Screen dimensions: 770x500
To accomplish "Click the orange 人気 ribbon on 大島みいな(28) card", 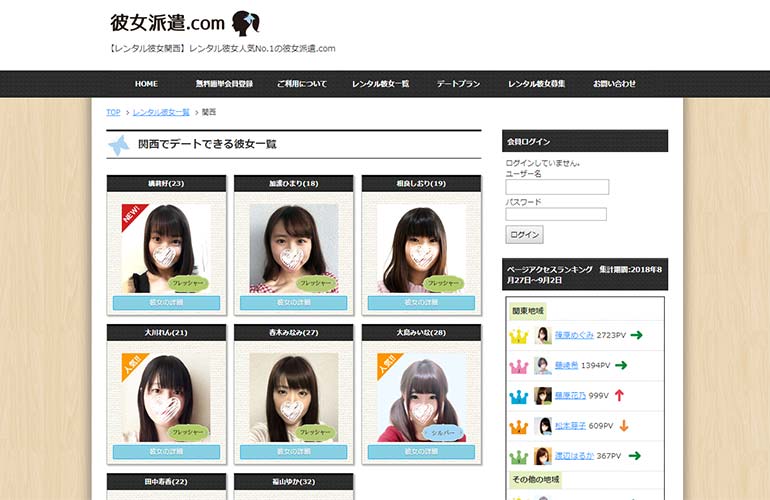I will click(387, 364).
